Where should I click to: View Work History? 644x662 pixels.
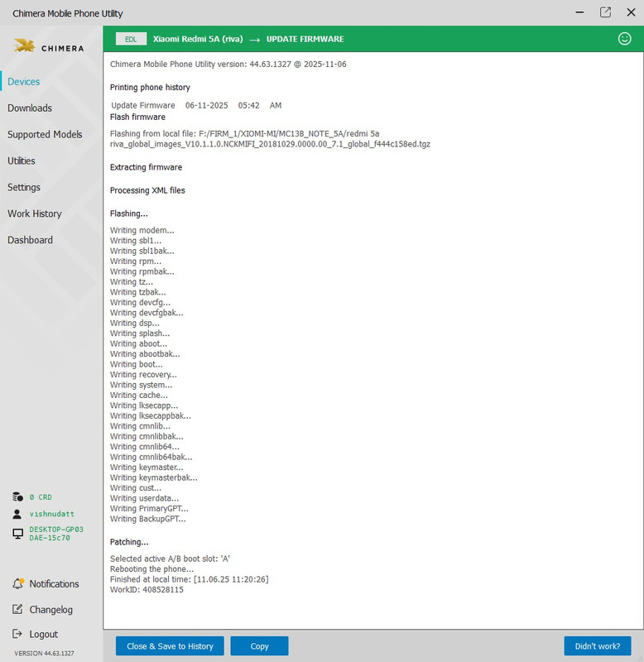click(35, 213)
